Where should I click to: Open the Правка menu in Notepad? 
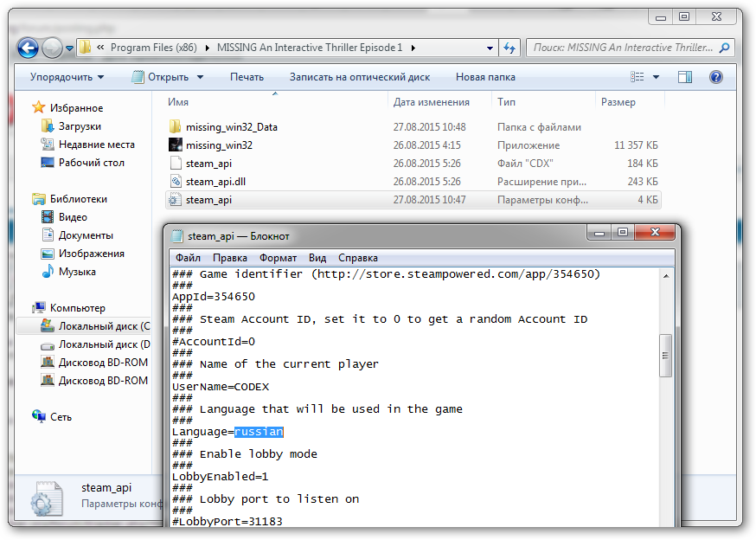coord(230,258)
